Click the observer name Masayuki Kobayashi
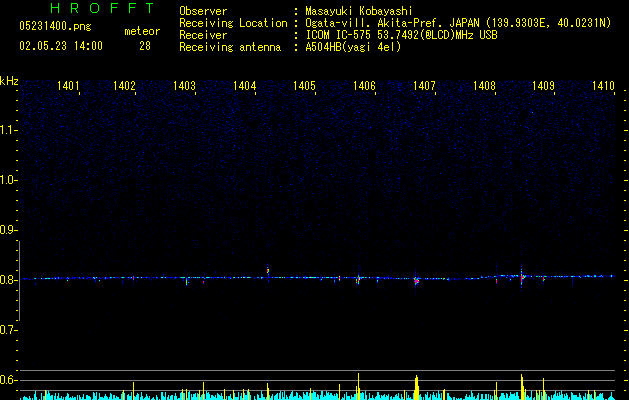The width and height of the screenshot is (629, 400). click(x=359, y=11)
